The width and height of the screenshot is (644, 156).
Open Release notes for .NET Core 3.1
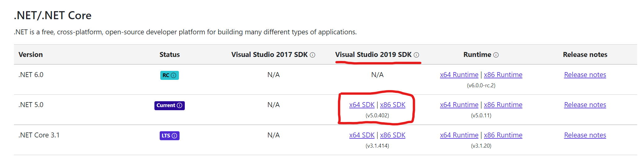[x=585, y=135]
